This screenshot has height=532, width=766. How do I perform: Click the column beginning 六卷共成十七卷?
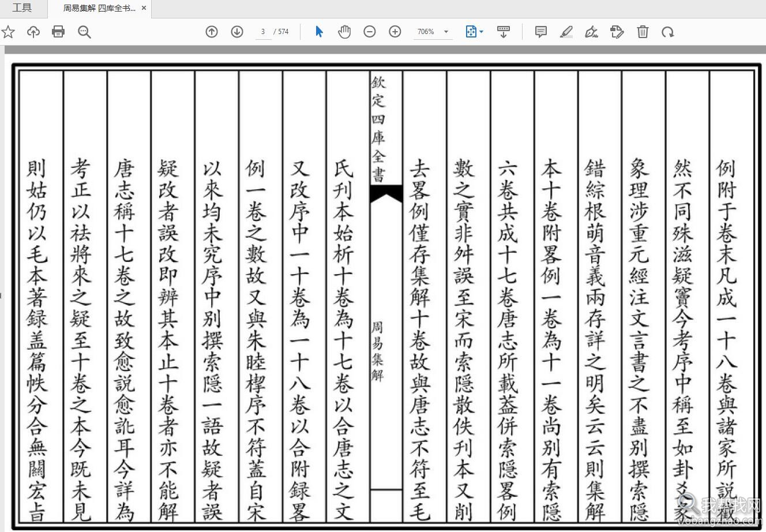pos(508,340)
